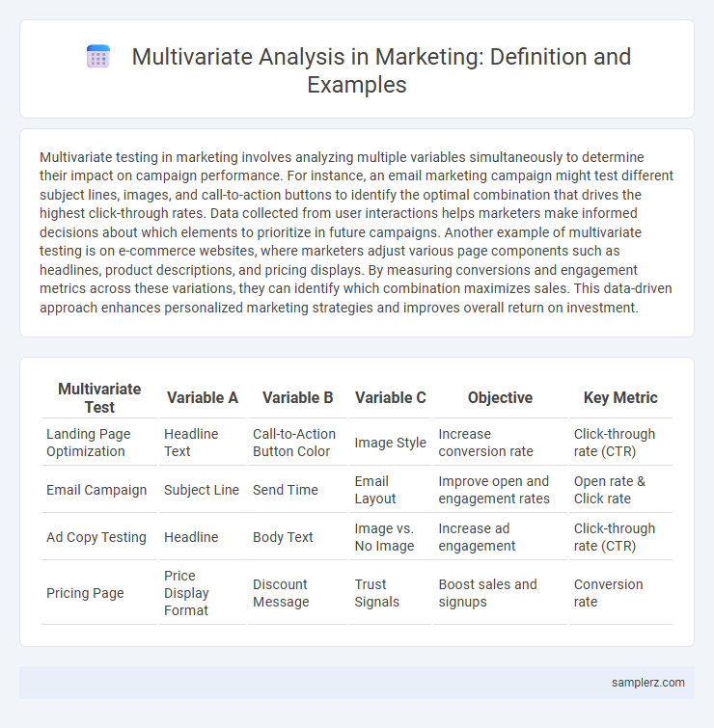The height and width of the screenshot is (728, 714).
Task: Click the paragraph beginning 'Multivariate testing in marketing'
Action: pos(356,232)
